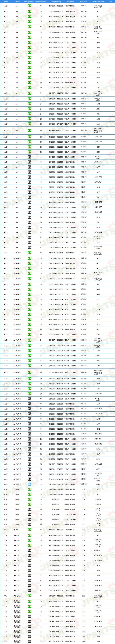Click petrol icon in A4 2.0 96kW ALT 11.2000–12.2004 row
The image size is (115, 644).
click(x=29, y=82)
